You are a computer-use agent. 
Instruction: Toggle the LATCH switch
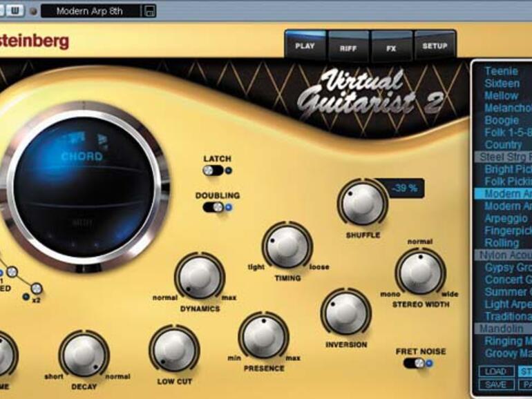click(213, 171)
